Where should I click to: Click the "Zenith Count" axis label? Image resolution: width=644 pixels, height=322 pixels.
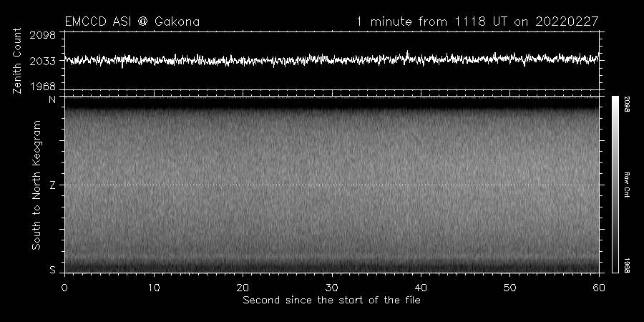tap(17, 61)
